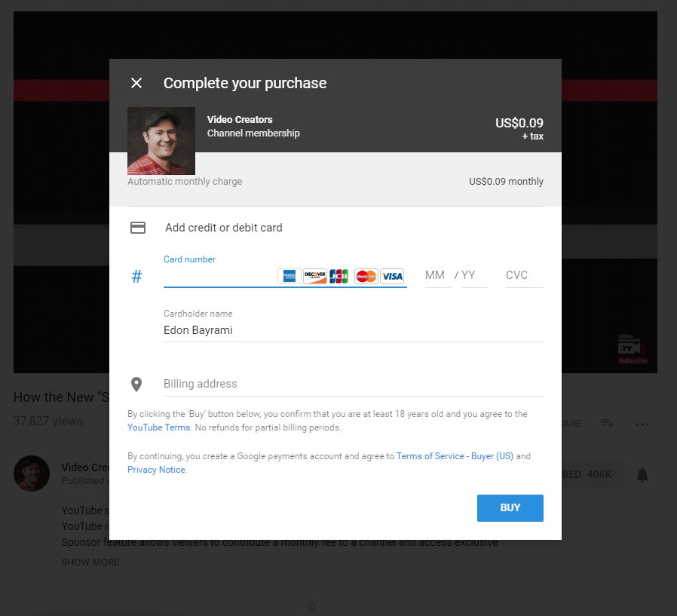This screenshot has width=677, height=616.
Task: Click the location pin icon beside Billing address
Action: (136, 385)
